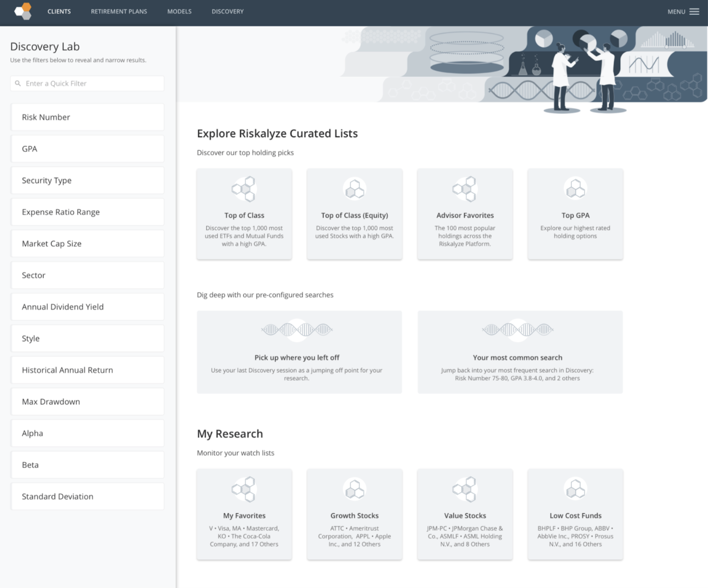Switch to the Models tab
708x588 pixels.
click(x=179, y=11)
